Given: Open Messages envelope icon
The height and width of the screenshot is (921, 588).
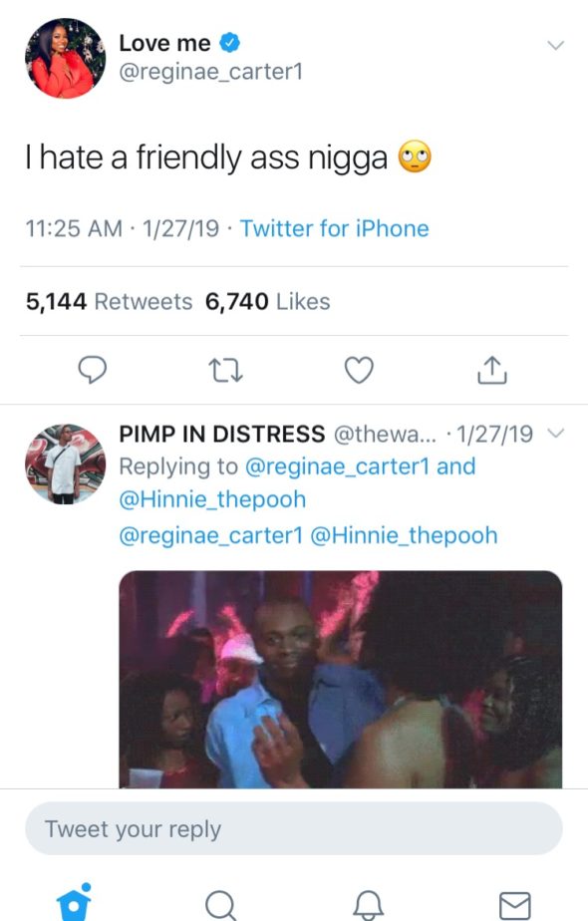Looking at the screenshot, I should click(515, 906).
